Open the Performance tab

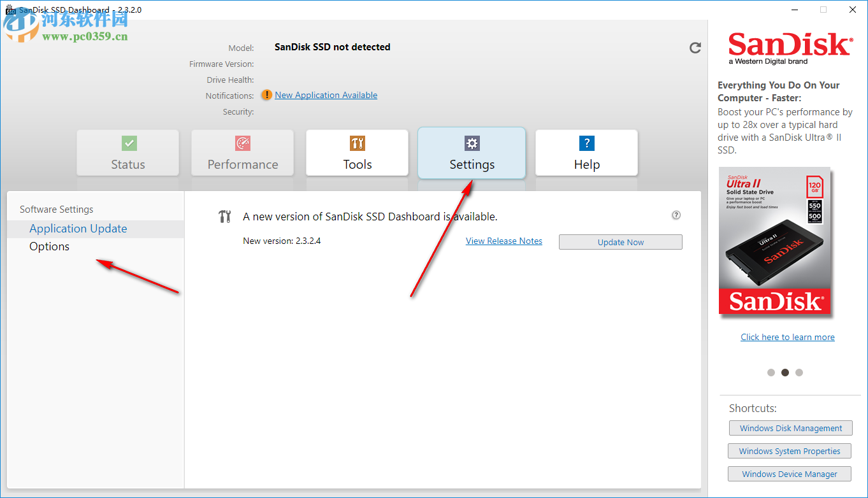(243, 153)
